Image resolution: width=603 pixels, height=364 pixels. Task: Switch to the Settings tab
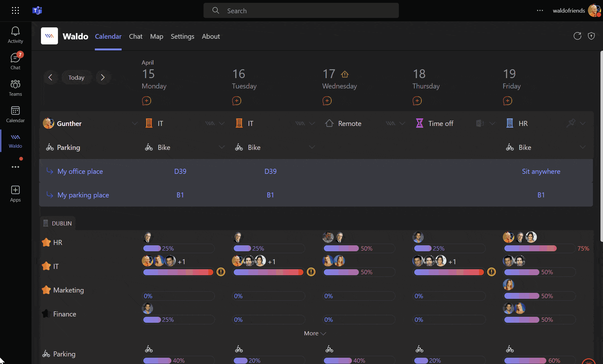182,36
